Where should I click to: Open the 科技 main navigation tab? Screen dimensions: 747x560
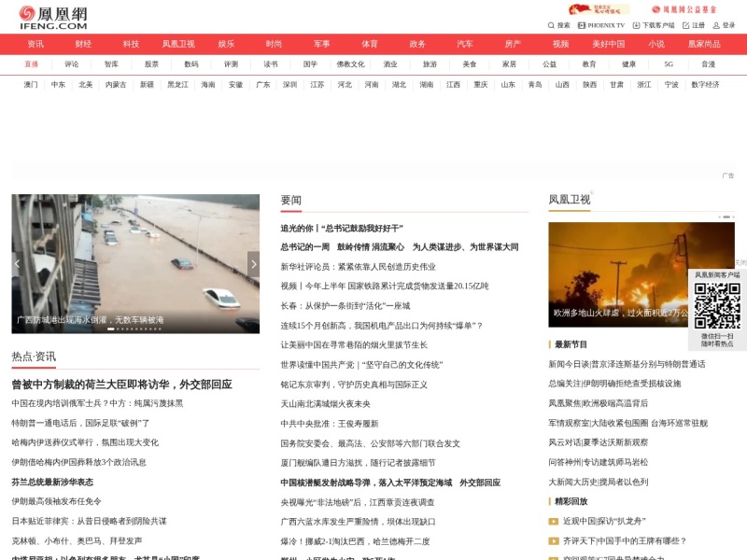tap(131, 44)
